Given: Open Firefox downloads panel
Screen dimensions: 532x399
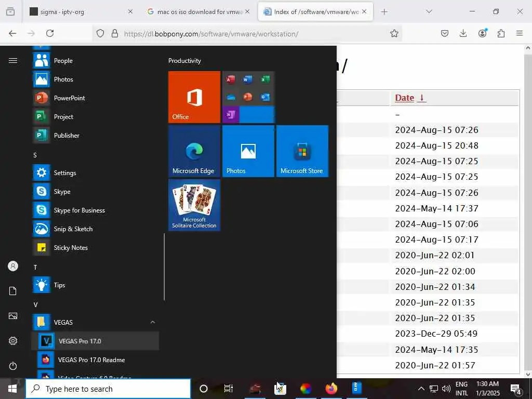Looking at the screenshot, I should coord(463,33).
